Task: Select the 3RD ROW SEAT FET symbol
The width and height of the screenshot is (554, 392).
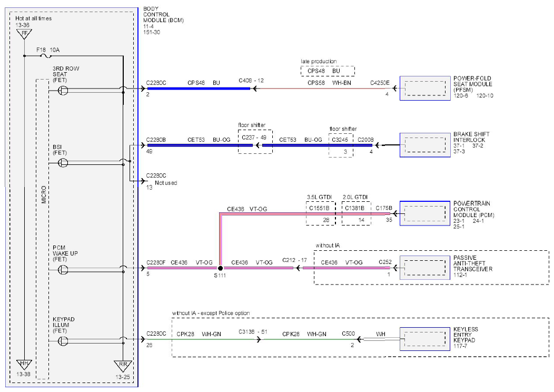Action: [63, 91]
